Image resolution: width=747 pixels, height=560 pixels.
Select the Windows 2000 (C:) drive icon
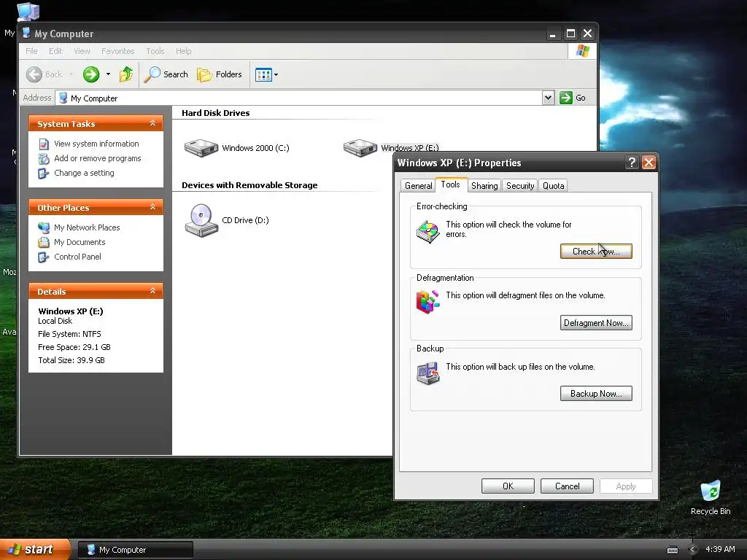click(201, 147)
